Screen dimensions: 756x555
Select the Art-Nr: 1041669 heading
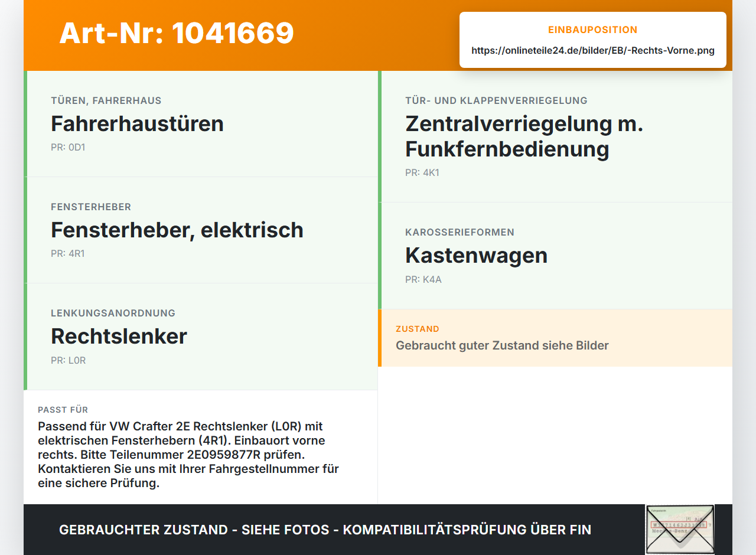pyautogui.click(x=177, y=33)
